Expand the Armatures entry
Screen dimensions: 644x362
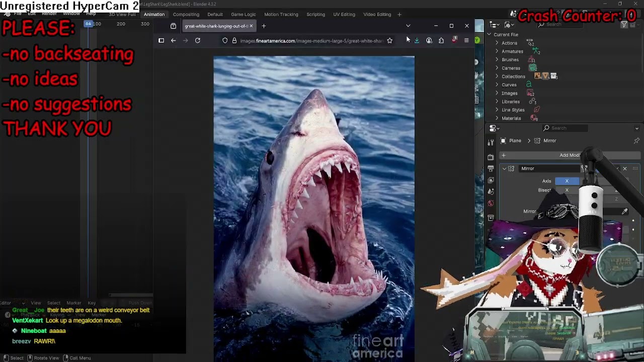(497, 51)
